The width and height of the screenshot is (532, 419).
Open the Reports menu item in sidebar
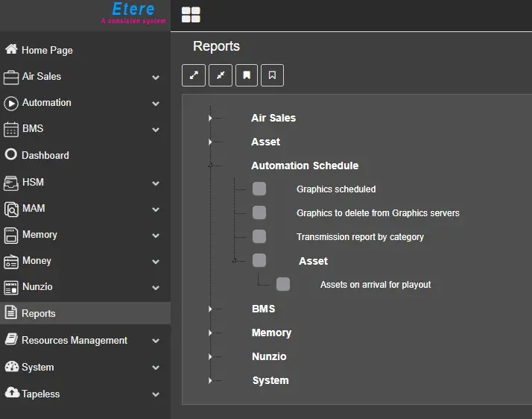tap(39, 314)
